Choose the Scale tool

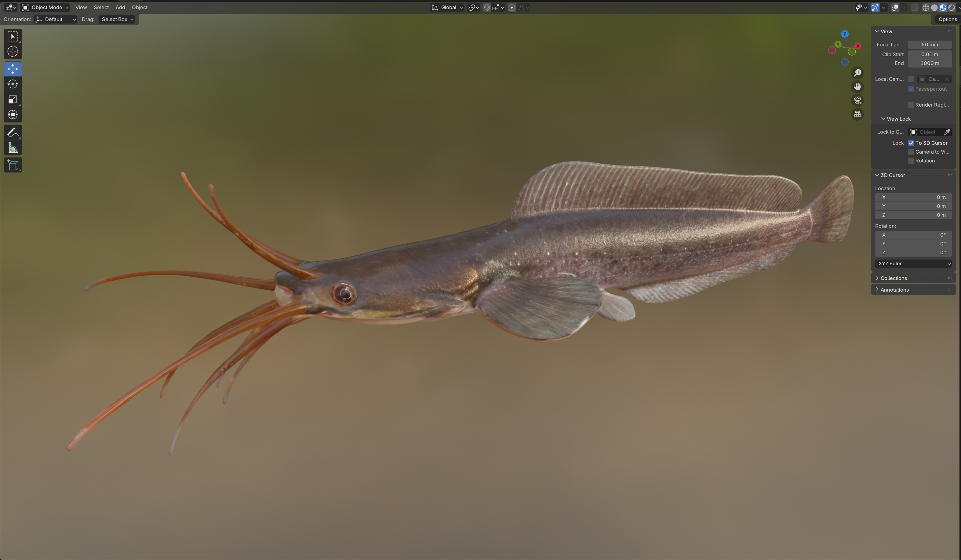[x=13, y=100]
